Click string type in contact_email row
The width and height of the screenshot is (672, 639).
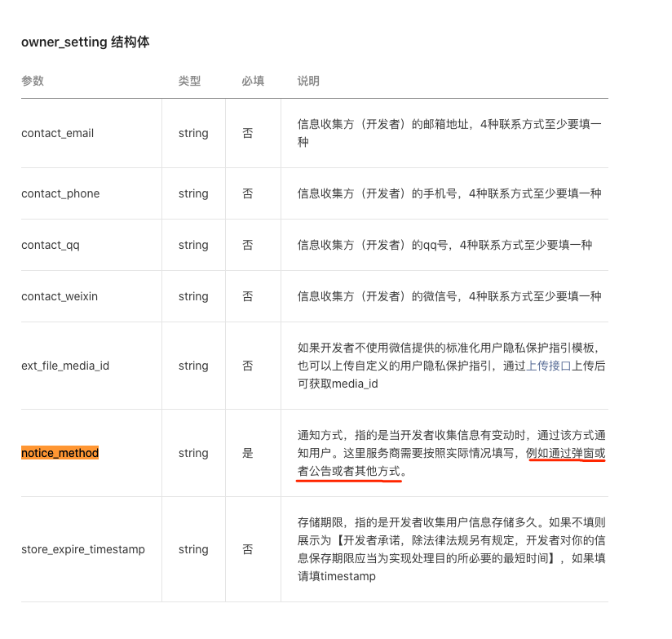(x=193, y=133)
